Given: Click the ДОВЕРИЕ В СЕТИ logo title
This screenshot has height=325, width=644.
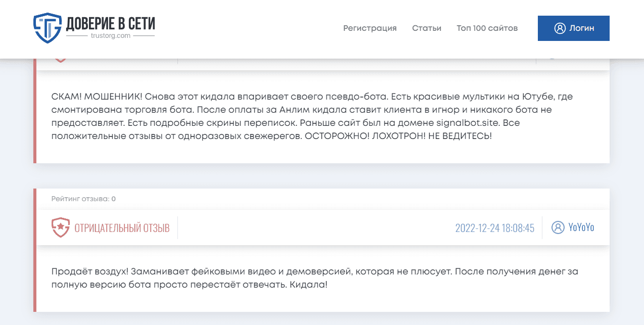Looking at the screenshot, I should 110,23.
